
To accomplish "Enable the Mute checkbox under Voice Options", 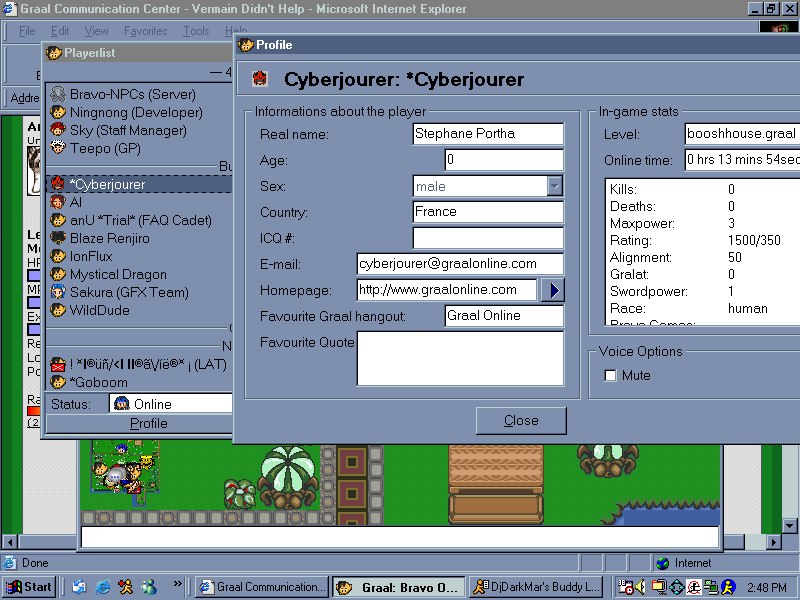I will click(610, 376).
